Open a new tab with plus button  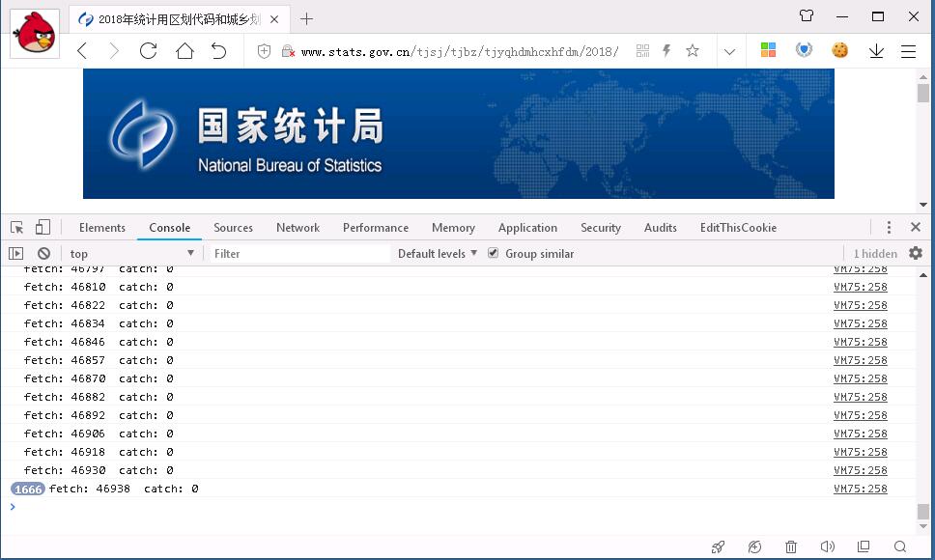pyautogui.click(x=306, y=19)
